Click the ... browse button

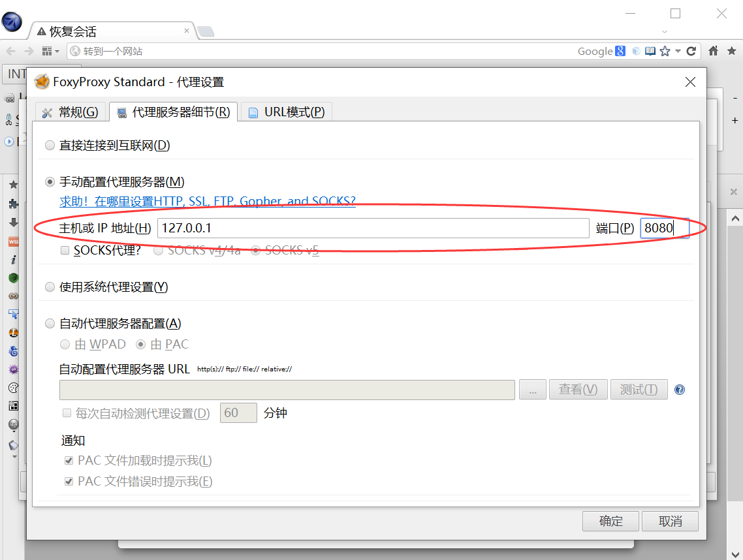coord(533,390)
